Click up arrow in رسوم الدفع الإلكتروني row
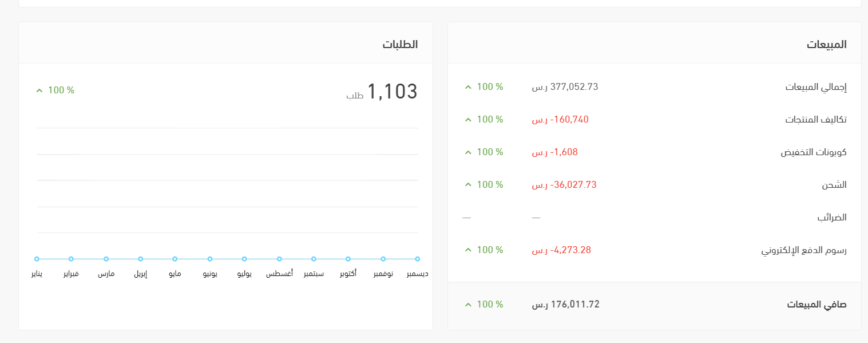This screenshot has height=343, width=868. point(468,250)
